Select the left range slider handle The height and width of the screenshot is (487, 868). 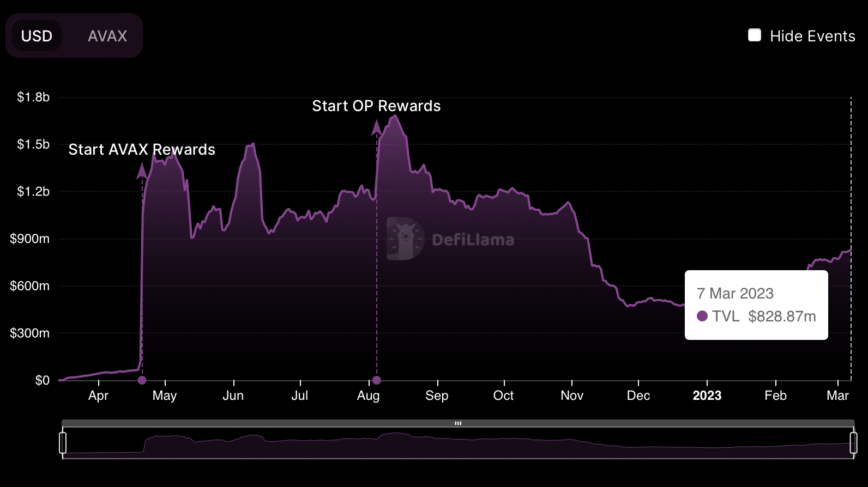tap(63, 443)
